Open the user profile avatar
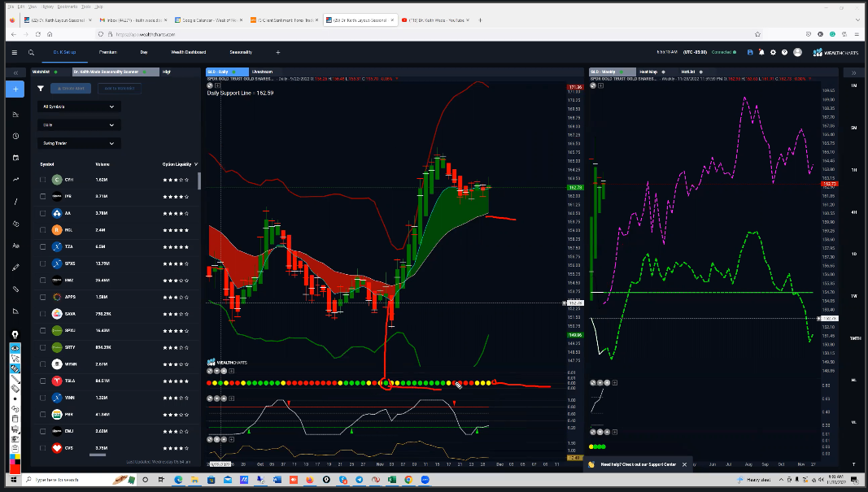 [x=798, y=53]
